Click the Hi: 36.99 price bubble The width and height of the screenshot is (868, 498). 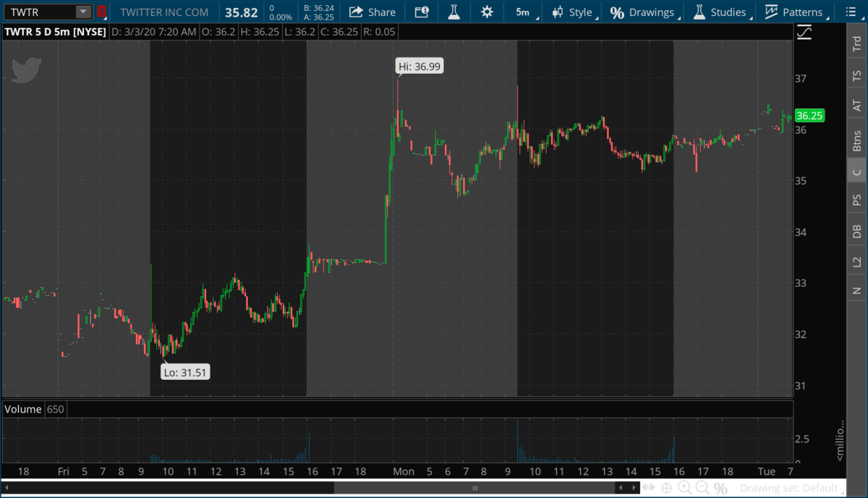(x=420, y=66)
